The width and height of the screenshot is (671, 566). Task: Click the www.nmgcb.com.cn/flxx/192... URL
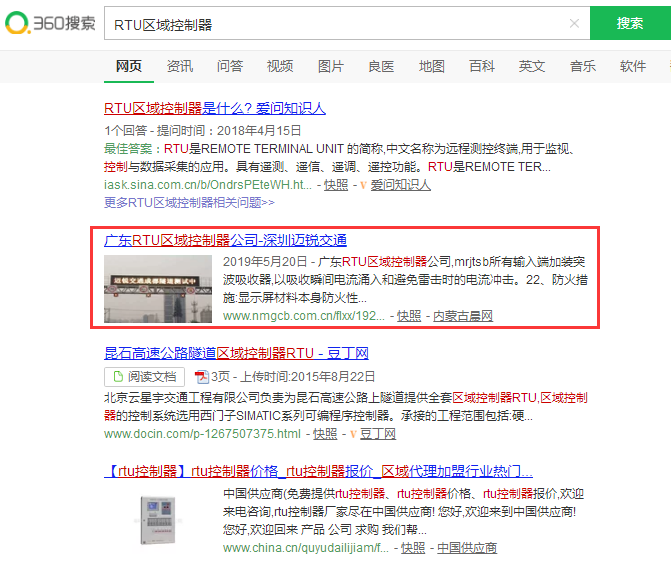point(304,316)
